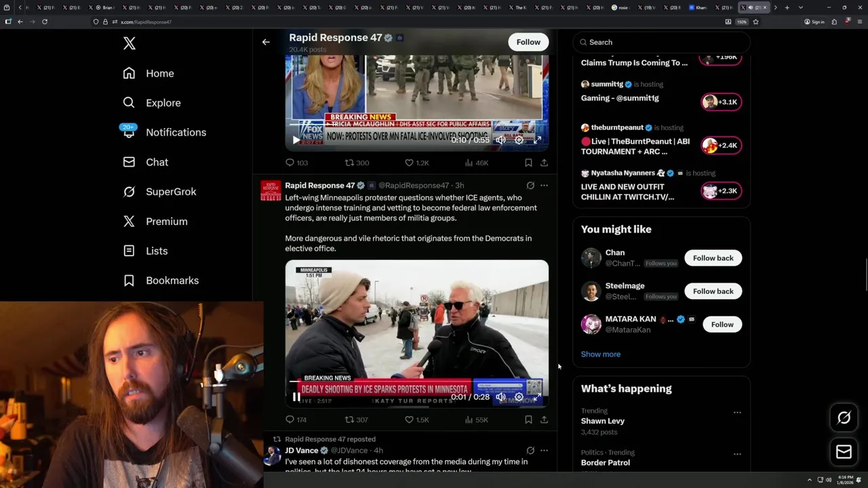Open Grok actions on JD Vance post
The height and width of the screenshot is (488, 868).
click(x=530, y=450)
